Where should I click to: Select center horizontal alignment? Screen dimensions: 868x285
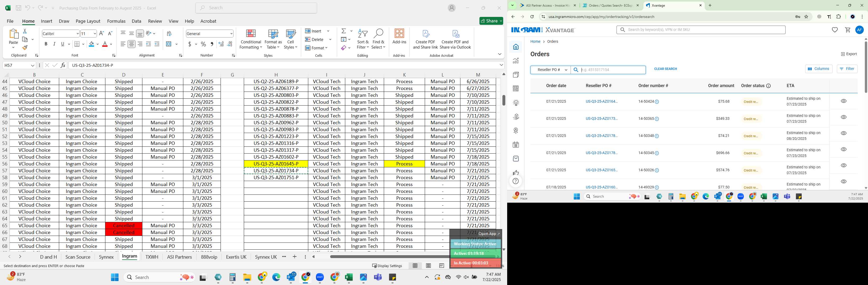(131, 44)
